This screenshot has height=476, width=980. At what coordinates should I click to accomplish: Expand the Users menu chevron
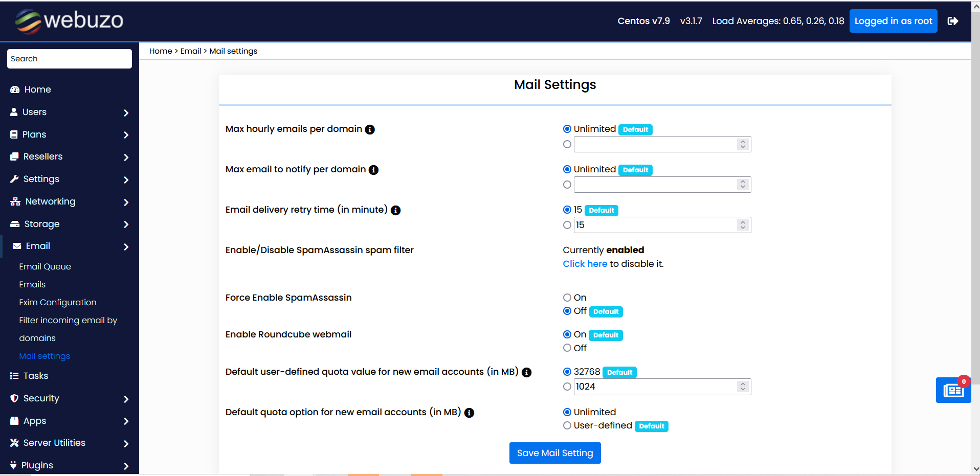[x=126, y=112]
